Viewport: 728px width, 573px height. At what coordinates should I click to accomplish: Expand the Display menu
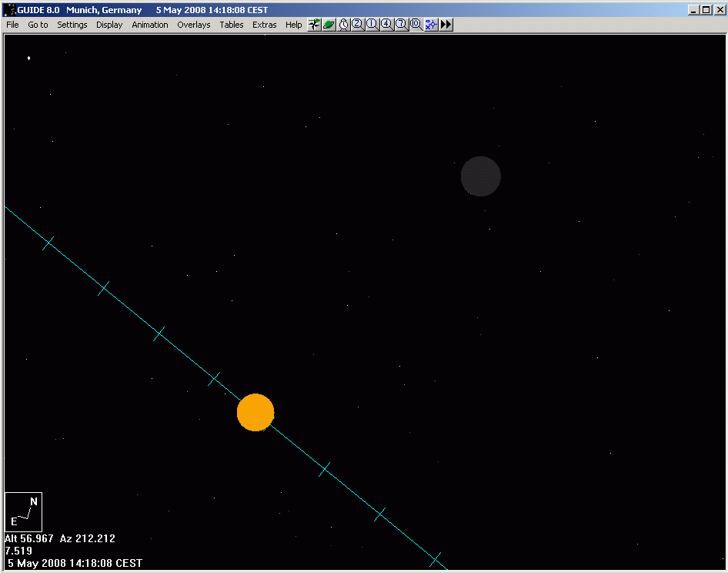click(109, 25)
